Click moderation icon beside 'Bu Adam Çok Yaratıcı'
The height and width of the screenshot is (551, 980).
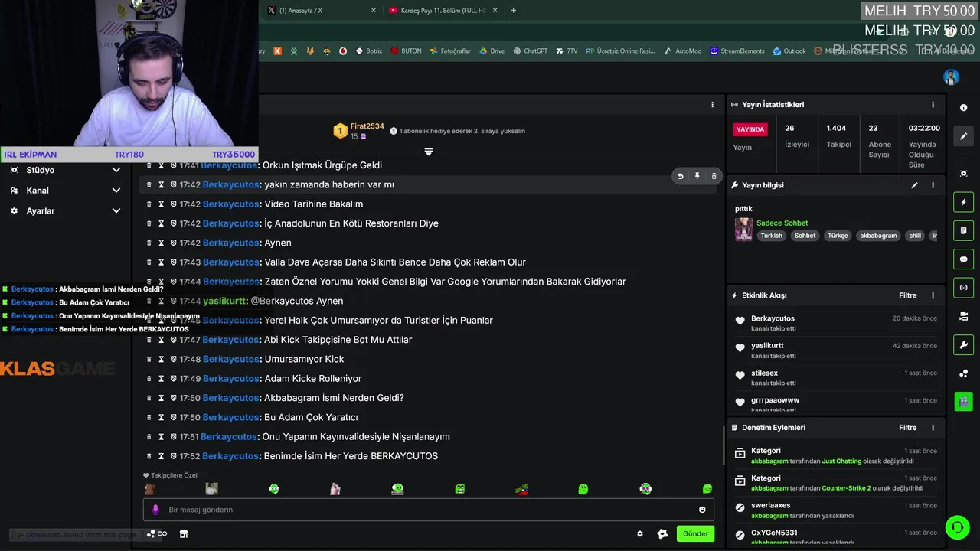[x=174, y=417]
